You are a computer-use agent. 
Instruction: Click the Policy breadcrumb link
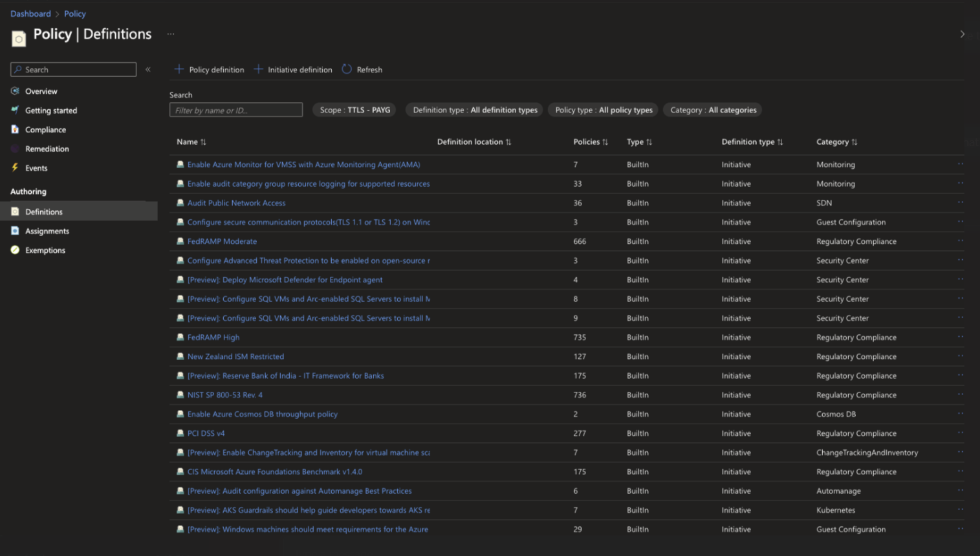coord(75,14)
